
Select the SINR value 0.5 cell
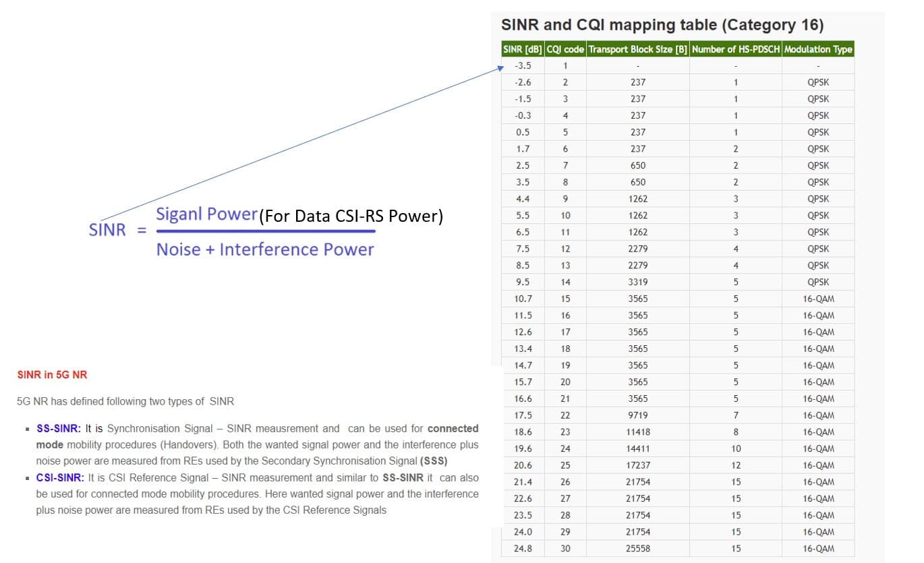pyautogui.click(x=523, y=132)
